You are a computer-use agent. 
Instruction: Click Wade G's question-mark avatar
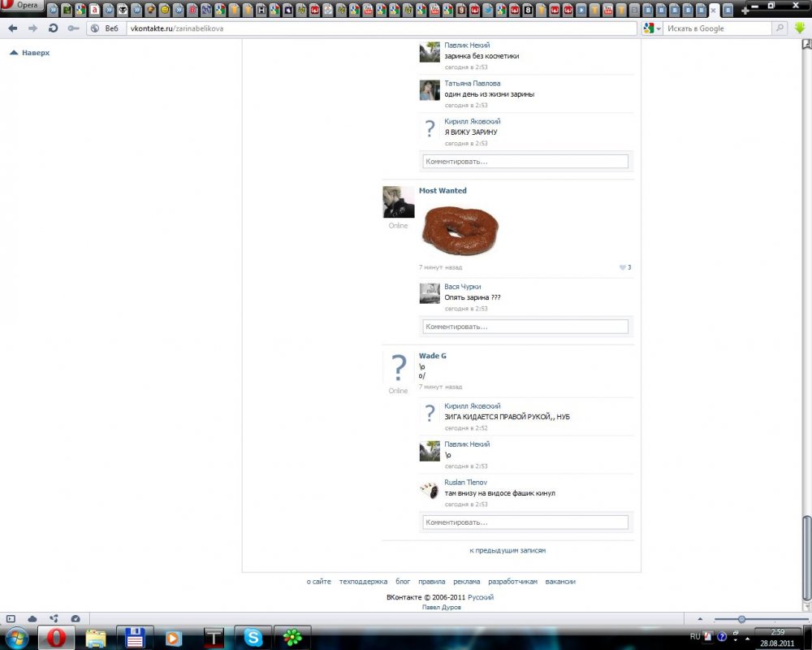click(x=398, y=367)
